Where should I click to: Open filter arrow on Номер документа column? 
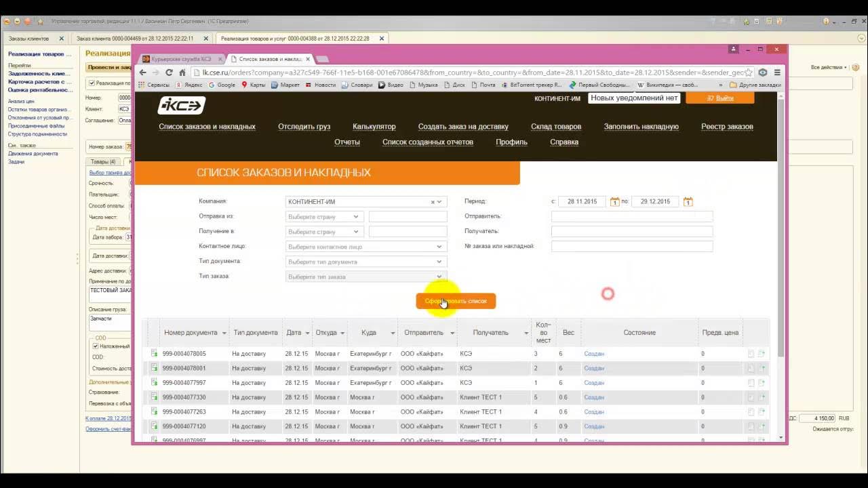(x=224, y=333)
